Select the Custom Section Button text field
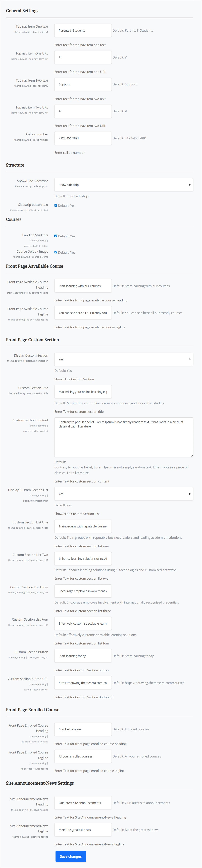The height and width of the screenshot is (868, 202). coord(83,655)
